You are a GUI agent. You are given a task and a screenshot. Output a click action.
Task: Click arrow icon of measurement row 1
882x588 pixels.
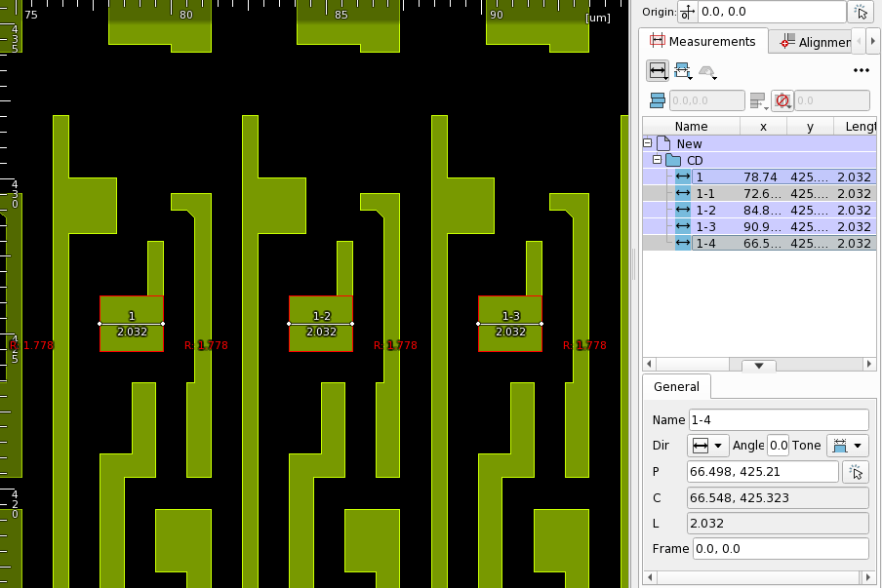(x=683, y=176)
